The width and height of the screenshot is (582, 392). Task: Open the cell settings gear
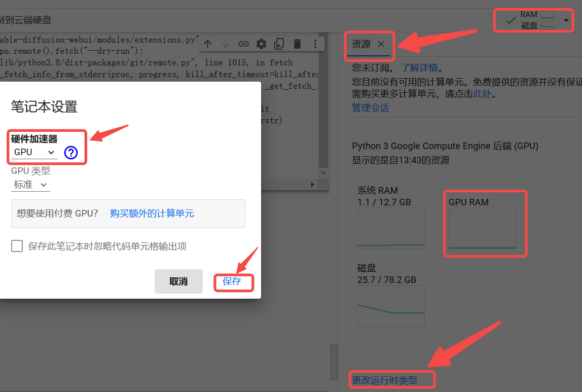pyautogui.click(x=261, y=44)
